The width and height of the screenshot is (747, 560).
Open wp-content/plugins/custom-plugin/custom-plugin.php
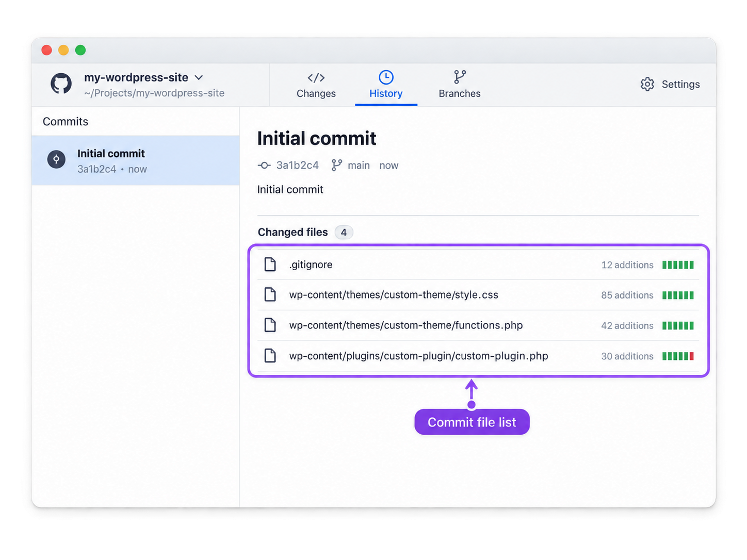coord(478,356)
